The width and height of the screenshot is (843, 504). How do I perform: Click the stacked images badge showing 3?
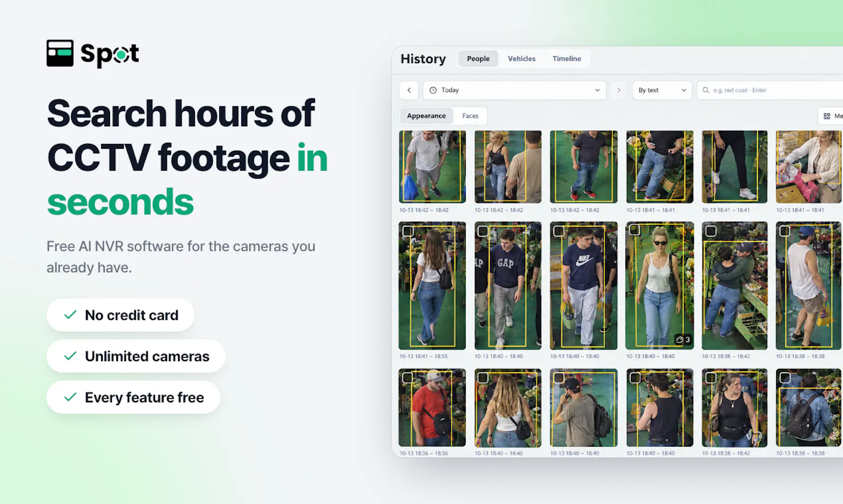(683, 340)
